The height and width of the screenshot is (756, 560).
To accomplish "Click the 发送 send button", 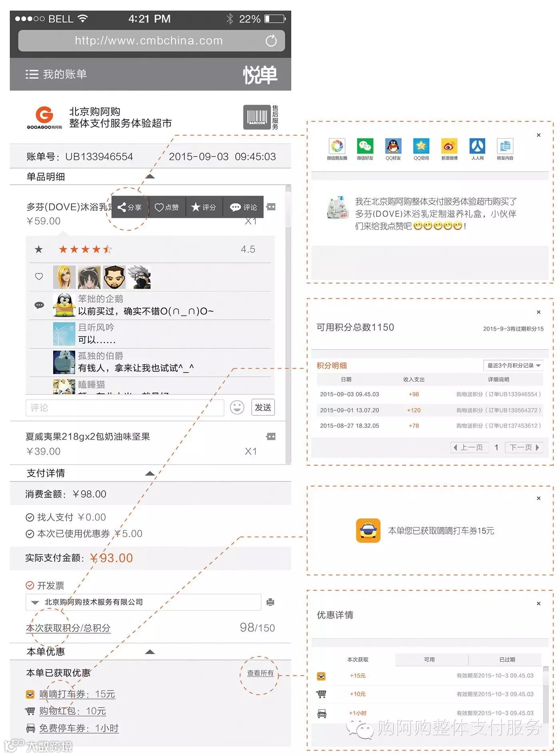I will click(263, 407).
